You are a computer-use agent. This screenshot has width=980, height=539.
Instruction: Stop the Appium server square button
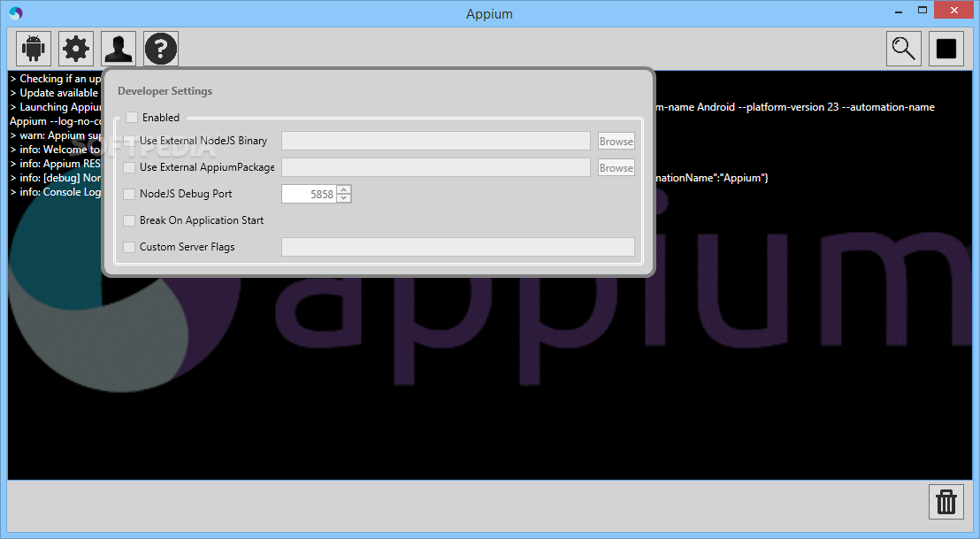coord(946,48)
